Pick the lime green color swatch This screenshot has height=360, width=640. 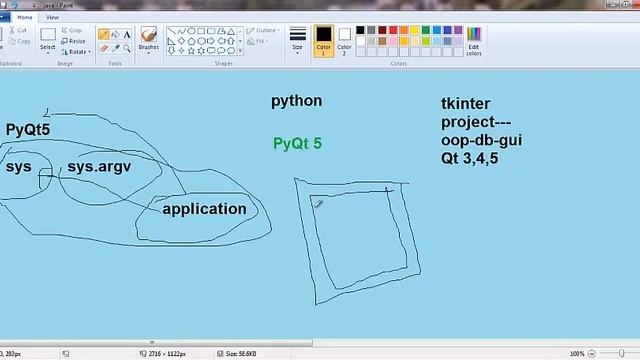click(426, 41)
